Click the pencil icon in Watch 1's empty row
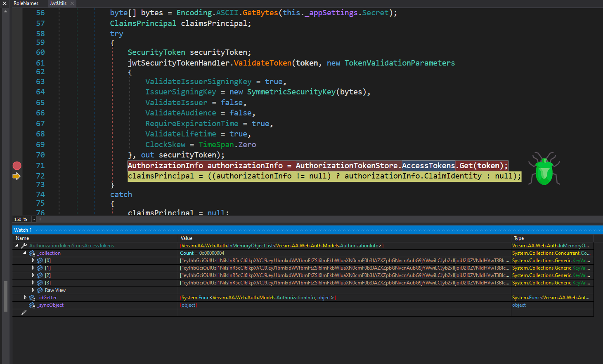 click(x=24, y=312)
